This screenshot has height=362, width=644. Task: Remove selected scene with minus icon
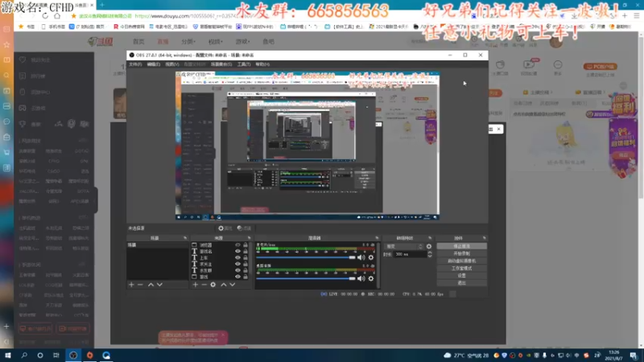pyautogui.click(x=140, y=285)
